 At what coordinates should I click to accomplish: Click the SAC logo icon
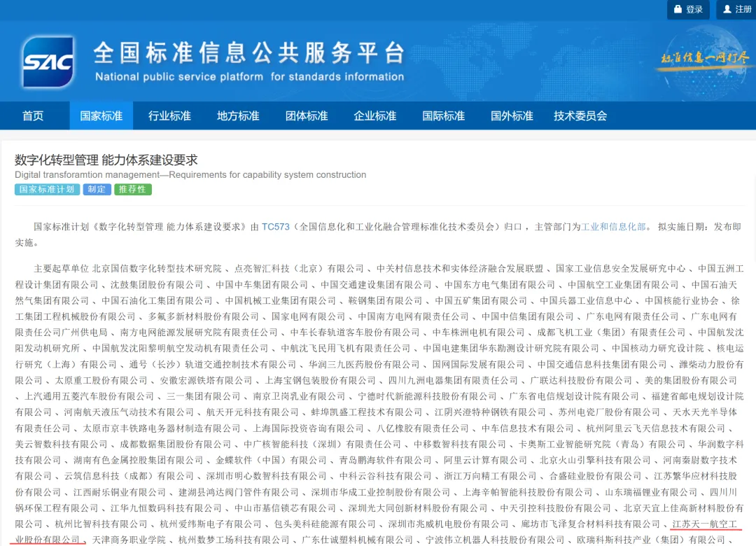48,62
